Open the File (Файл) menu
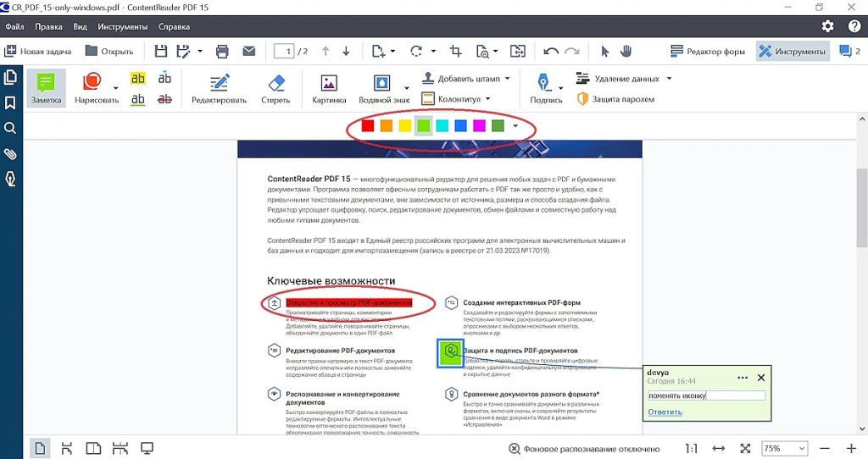Image resolution: width=868 pixels, height=459 pixels. 15,26
